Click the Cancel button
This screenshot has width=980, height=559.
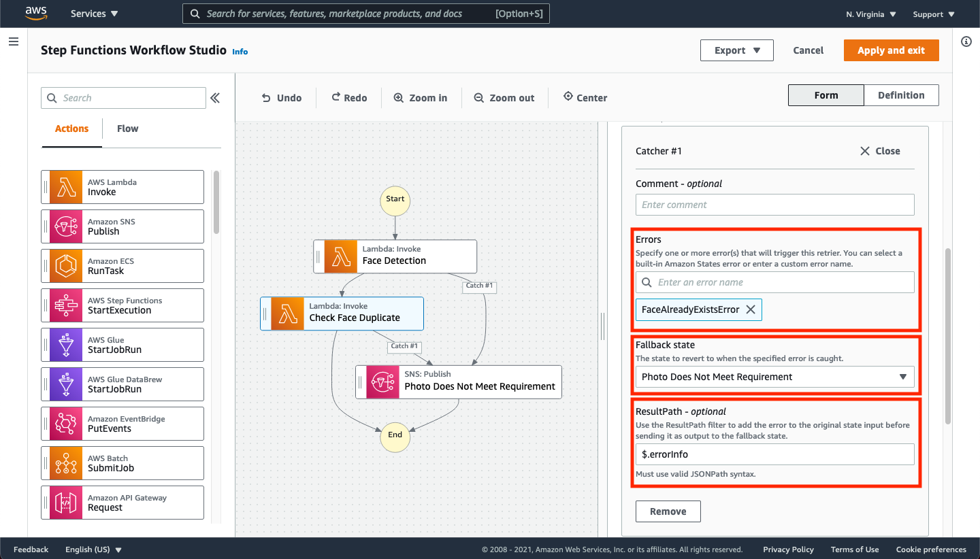808,50
